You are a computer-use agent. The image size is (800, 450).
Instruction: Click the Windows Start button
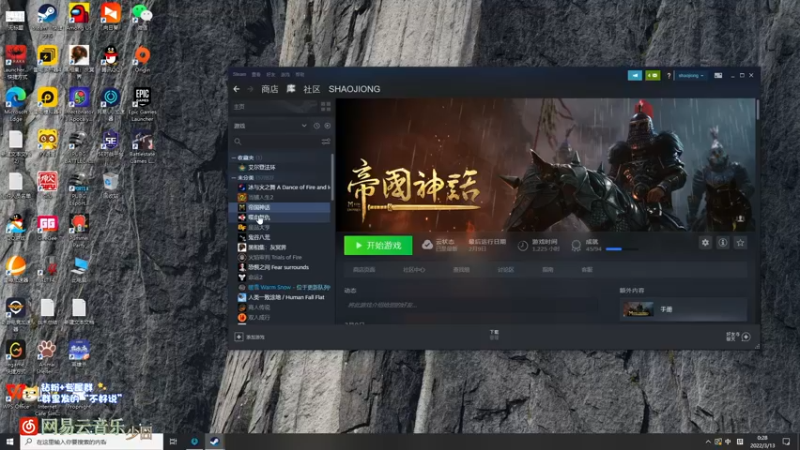[x=10, y=441]
